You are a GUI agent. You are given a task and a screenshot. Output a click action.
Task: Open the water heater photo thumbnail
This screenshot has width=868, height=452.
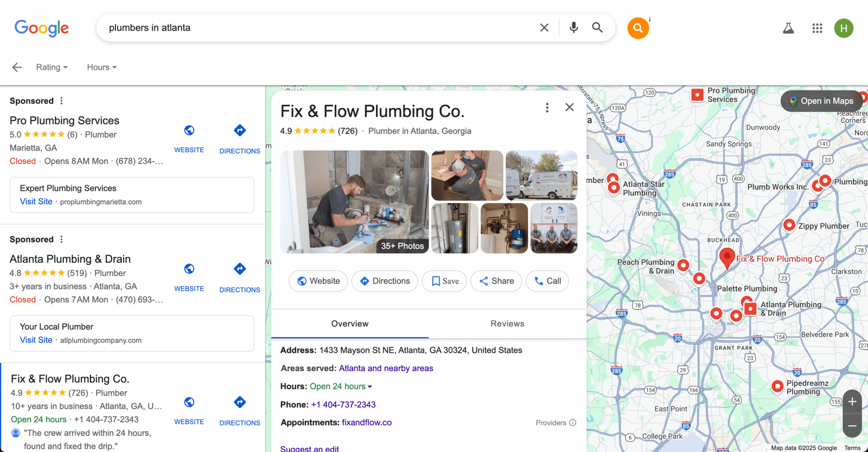pyautogui.click(x=455, y=228)
